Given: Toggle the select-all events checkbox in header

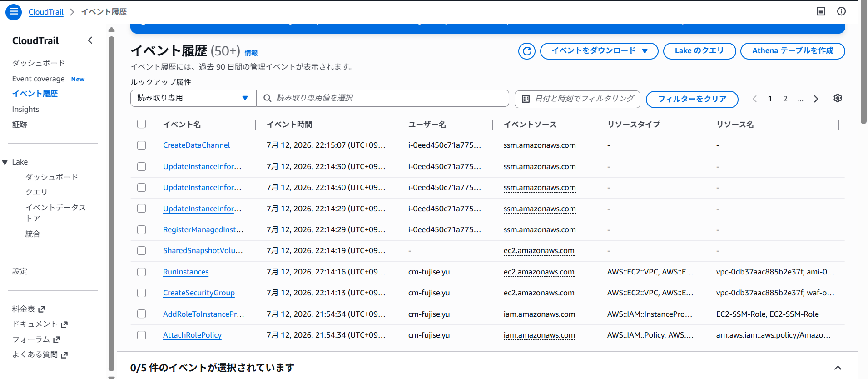Looking at the screenshot, I should [142, 124].
